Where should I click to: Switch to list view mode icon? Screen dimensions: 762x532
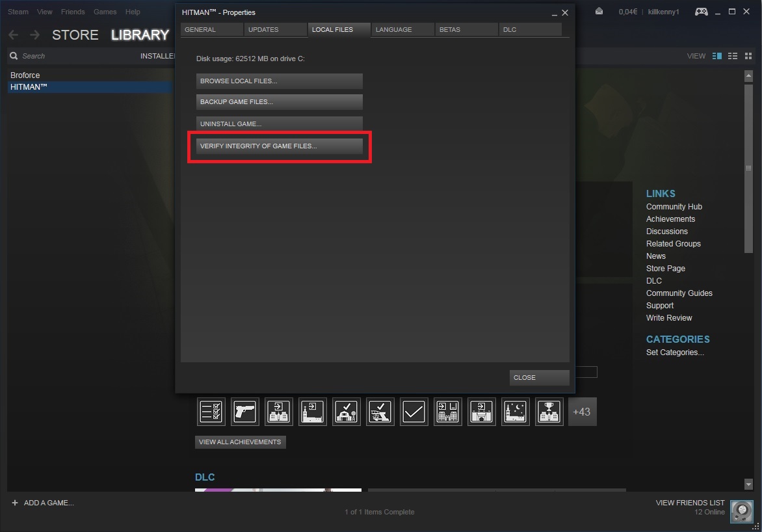pyautogui.click(x=733, y=56)
